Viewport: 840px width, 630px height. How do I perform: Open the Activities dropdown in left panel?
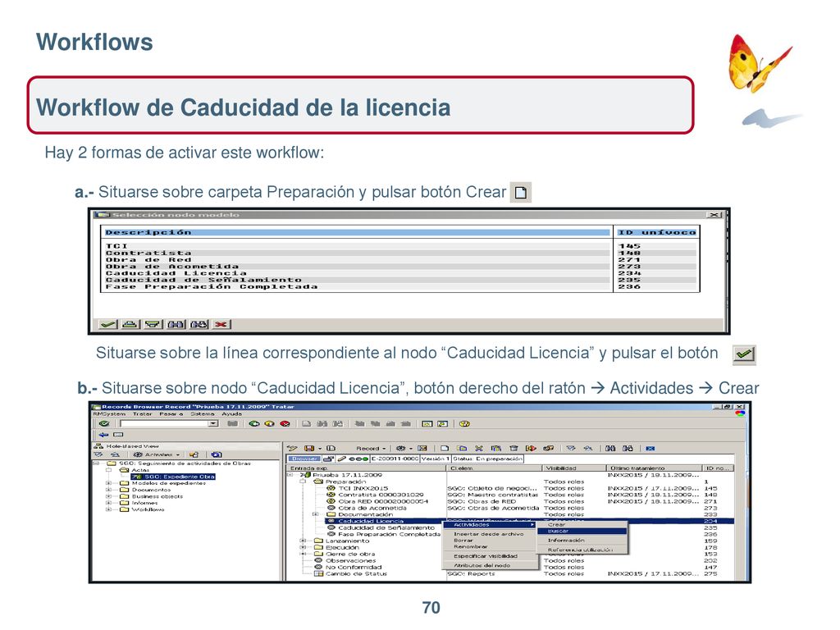click(x=157, y=454)
